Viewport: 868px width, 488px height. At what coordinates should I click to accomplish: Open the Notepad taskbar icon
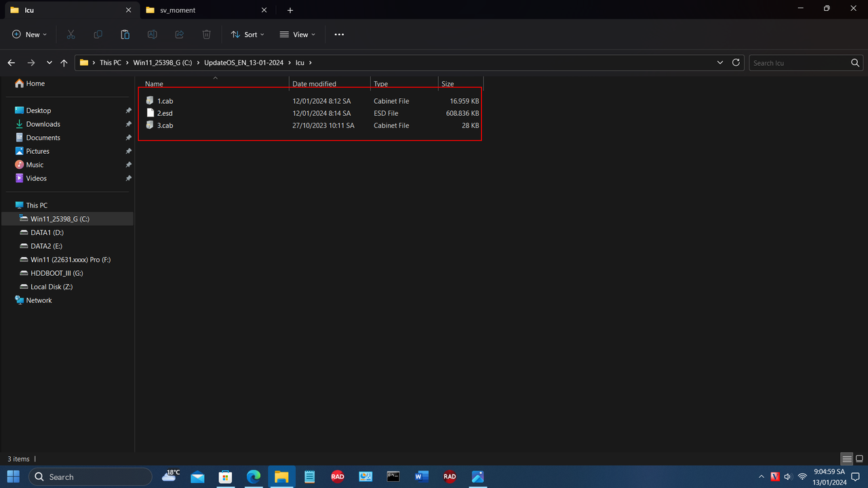pyautogui.click(x=309, y=476)
